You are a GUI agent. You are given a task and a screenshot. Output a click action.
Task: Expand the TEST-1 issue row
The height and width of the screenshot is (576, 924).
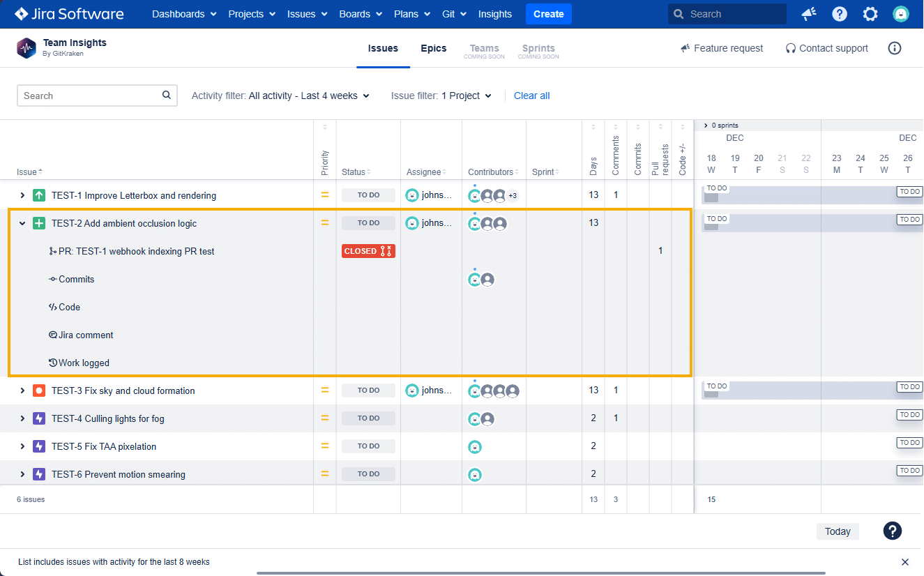22,195
